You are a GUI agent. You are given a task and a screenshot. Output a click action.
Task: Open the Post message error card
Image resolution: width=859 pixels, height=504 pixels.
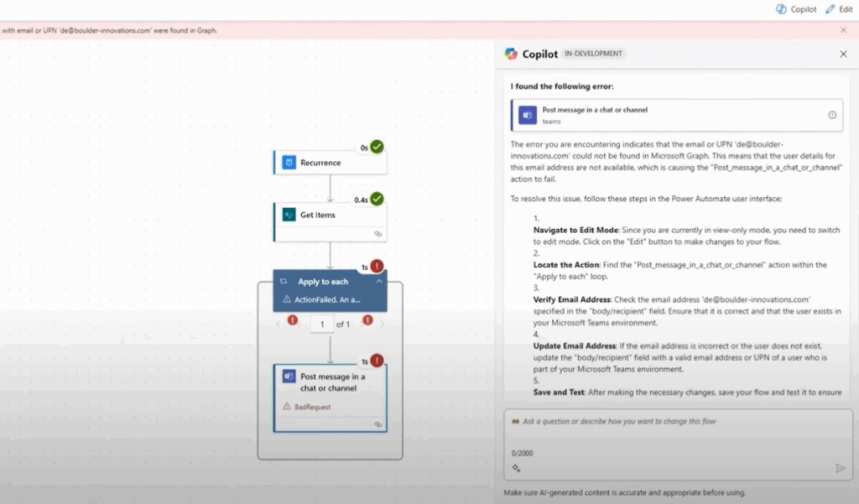[677, 115]
